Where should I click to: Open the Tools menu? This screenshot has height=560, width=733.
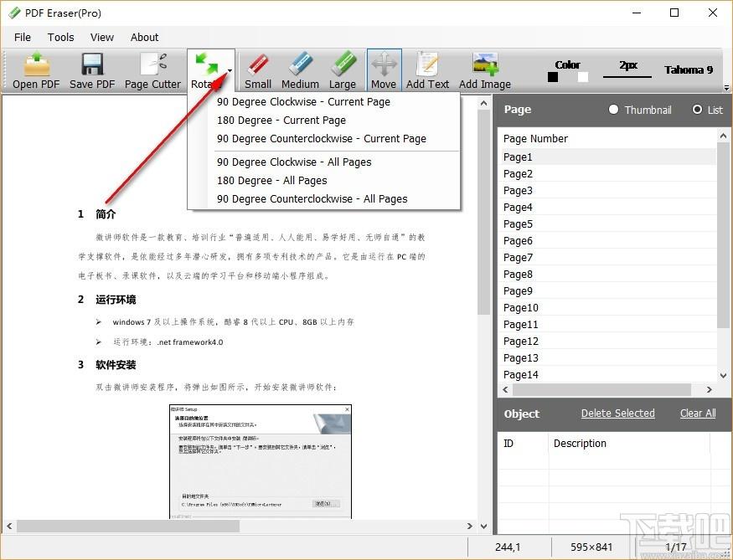(61, 38)
